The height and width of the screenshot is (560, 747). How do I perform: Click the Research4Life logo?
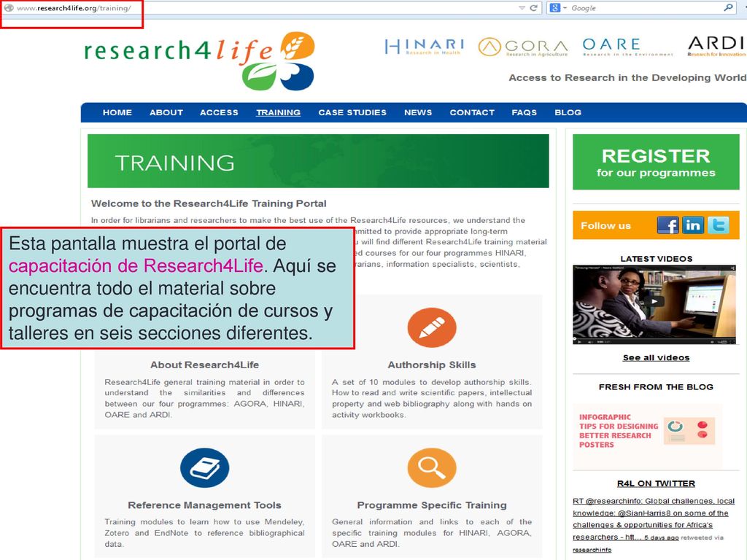[199, 61]
